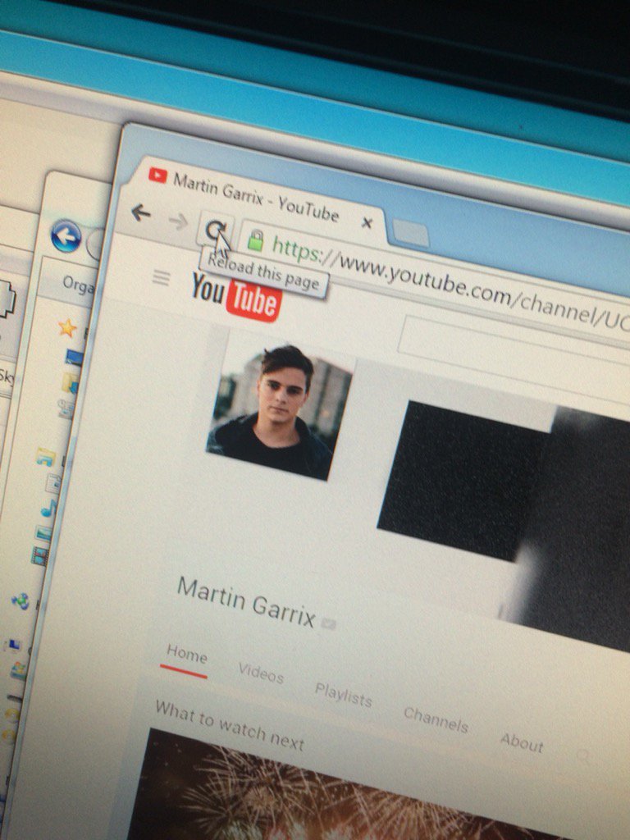Select the Downloads folder icon in Explorer sidebar
This screenshot has height=840, width=630.
pos(69,383)
